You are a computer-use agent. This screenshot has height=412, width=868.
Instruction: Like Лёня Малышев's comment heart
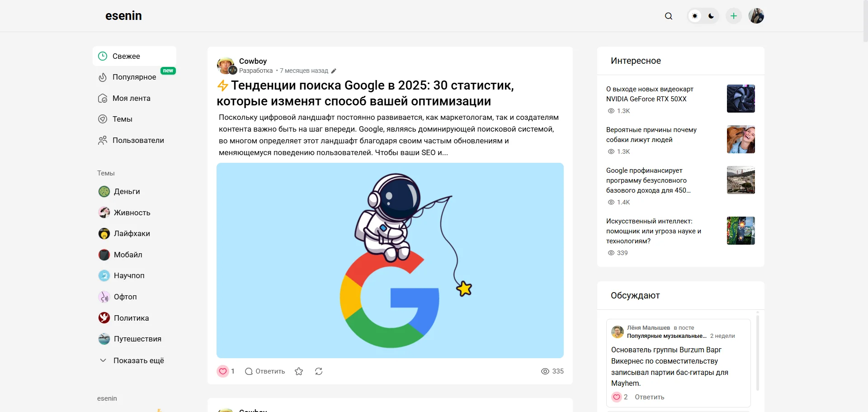coord(617,397)
